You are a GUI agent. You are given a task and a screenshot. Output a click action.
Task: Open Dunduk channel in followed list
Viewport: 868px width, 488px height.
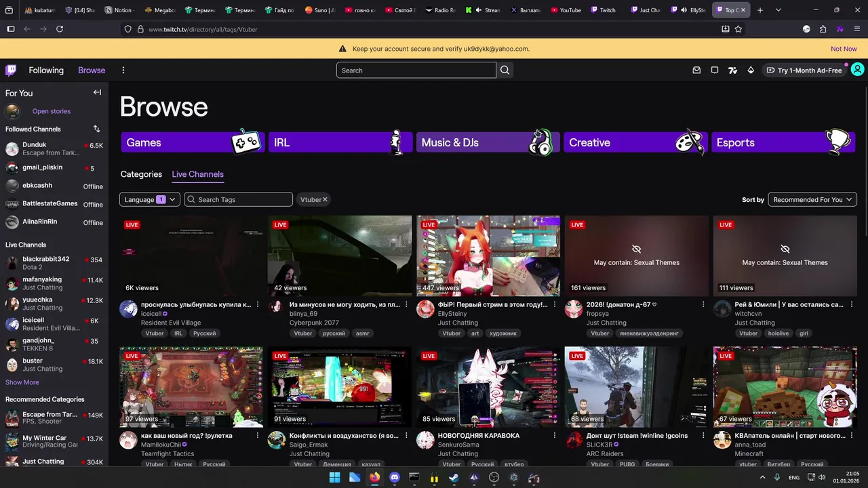[54, 148]
